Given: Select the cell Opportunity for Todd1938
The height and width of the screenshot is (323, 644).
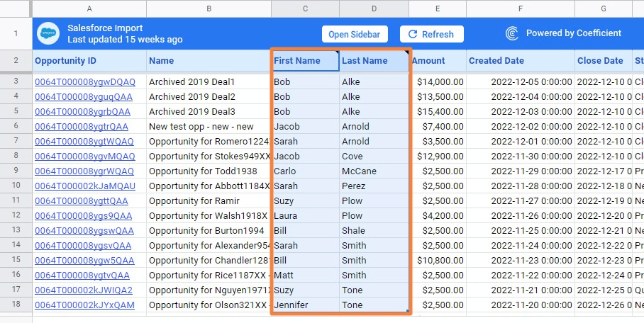Looking at the screenshot, I should (x=209, y=171).
